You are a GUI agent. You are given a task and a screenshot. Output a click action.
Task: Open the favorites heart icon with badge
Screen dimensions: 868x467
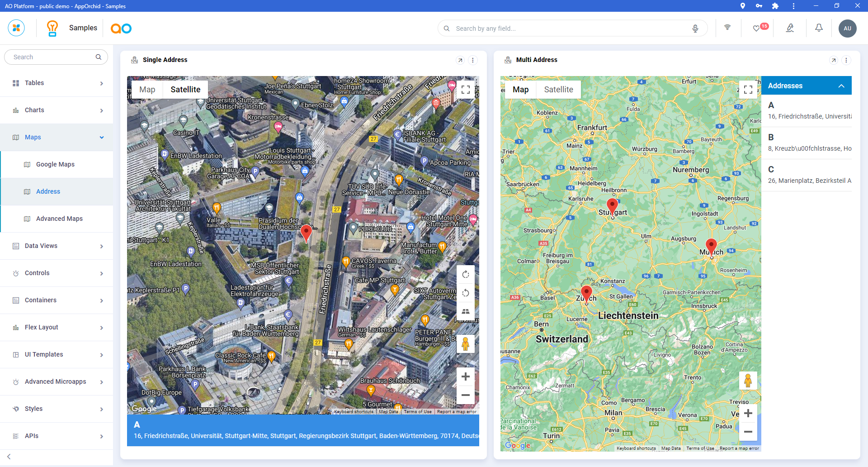(757, 28)
